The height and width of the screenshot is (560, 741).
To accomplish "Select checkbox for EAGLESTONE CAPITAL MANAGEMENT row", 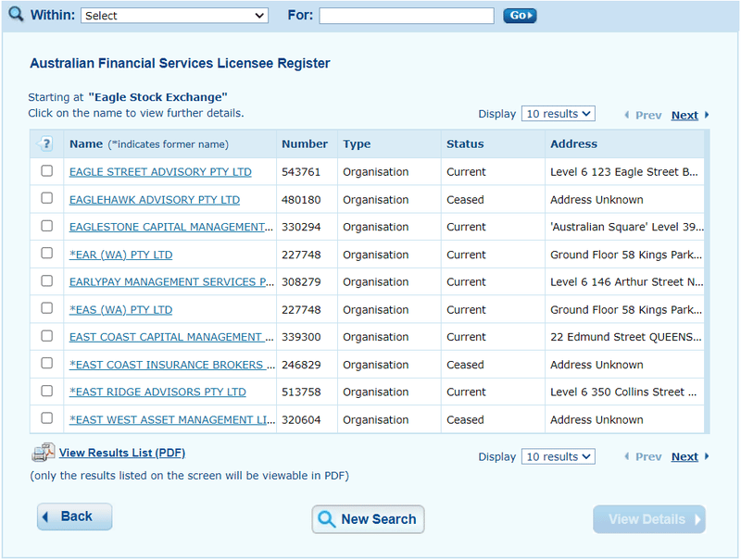I will click(x=47, y=226).
